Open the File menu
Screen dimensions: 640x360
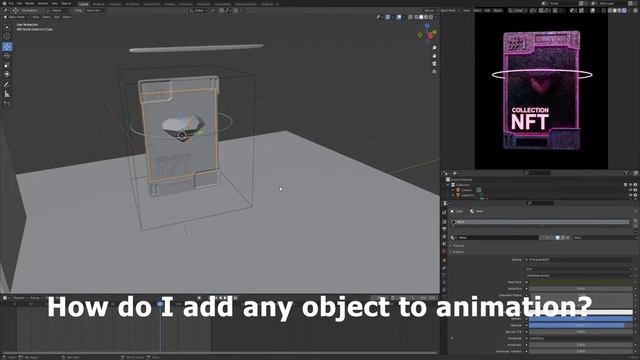coord(11,3)
